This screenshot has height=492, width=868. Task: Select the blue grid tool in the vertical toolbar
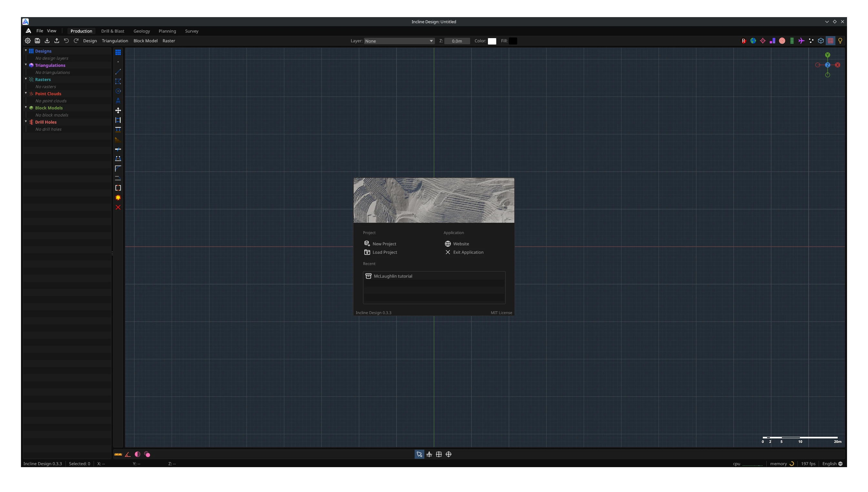pyautogui.click(x=118, y=52)
